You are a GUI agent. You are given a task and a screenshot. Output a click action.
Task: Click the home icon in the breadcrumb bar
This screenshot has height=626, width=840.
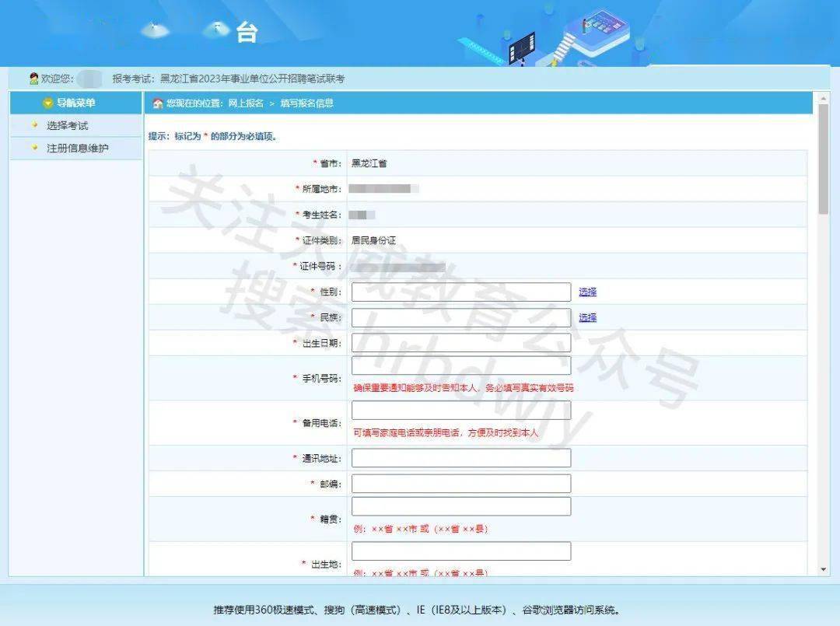158,103
